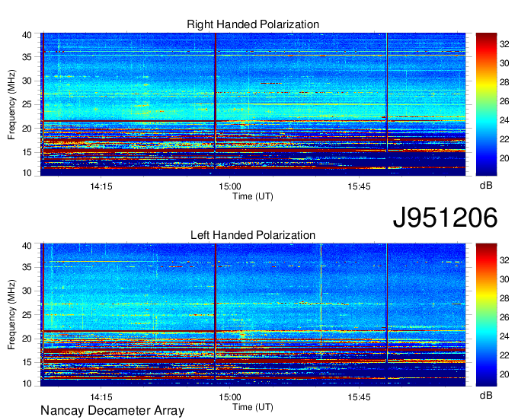Click the 10 MHz tick on upper plot

(x=27, y=173)
